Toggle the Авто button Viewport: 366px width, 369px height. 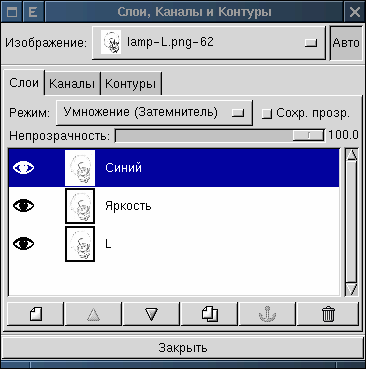(346, 43)
